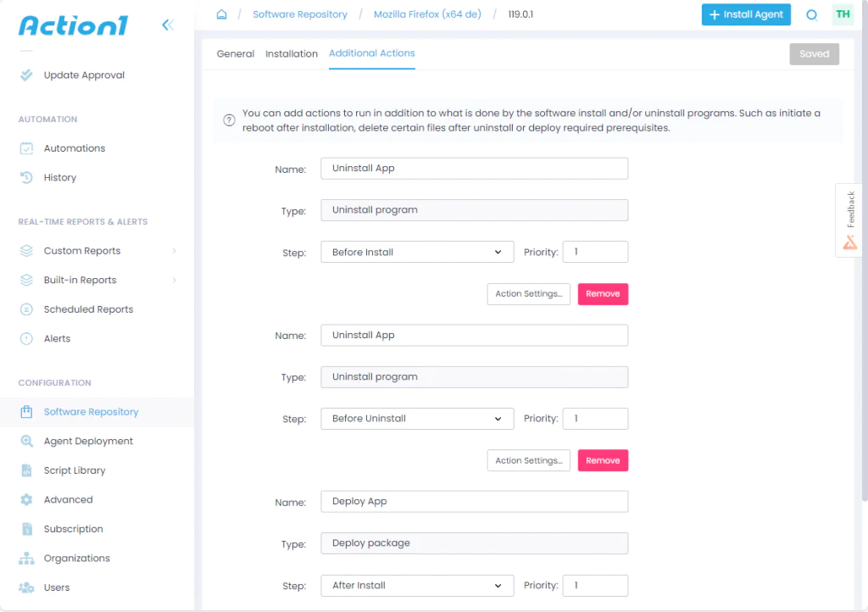Click the Agent Deployment icon
This screenshot has width=868, height=612.
26,442
